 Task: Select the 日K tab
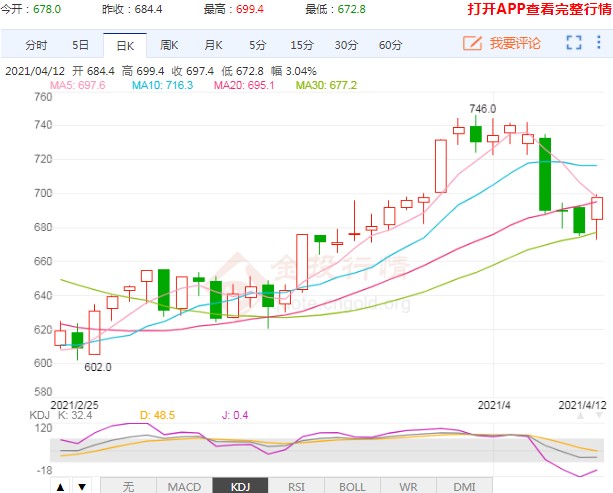[125, 46]
